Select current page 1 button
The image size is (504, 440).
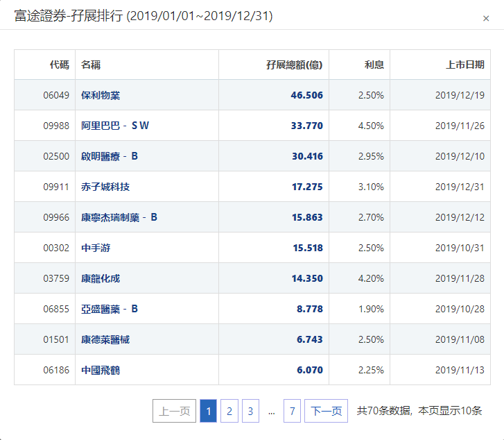(x=208, y=411)
